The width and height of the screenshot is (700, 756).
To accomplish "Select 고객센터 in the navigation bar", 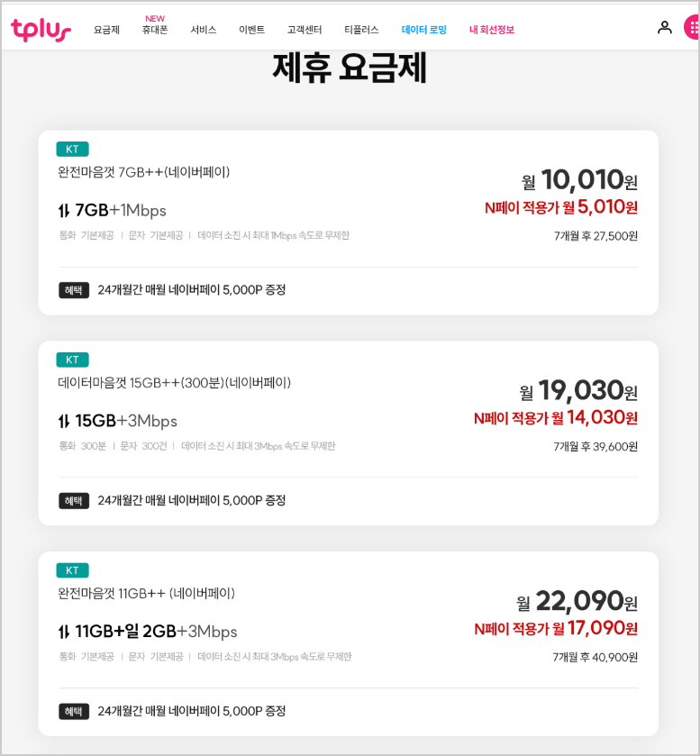I will pyautogui.click(x=304, y=30).
